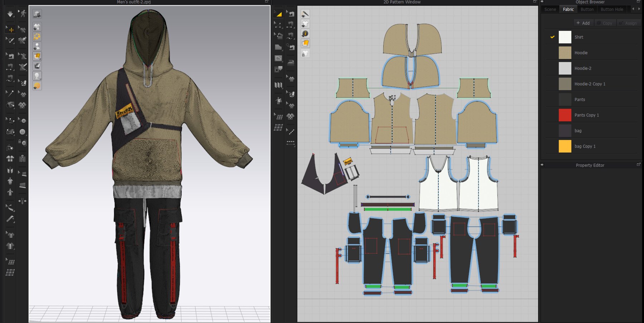The height and width of the screenshot is (323, 644).
Task: Toggle the 2D information display icon
Action: pos(305,34)
